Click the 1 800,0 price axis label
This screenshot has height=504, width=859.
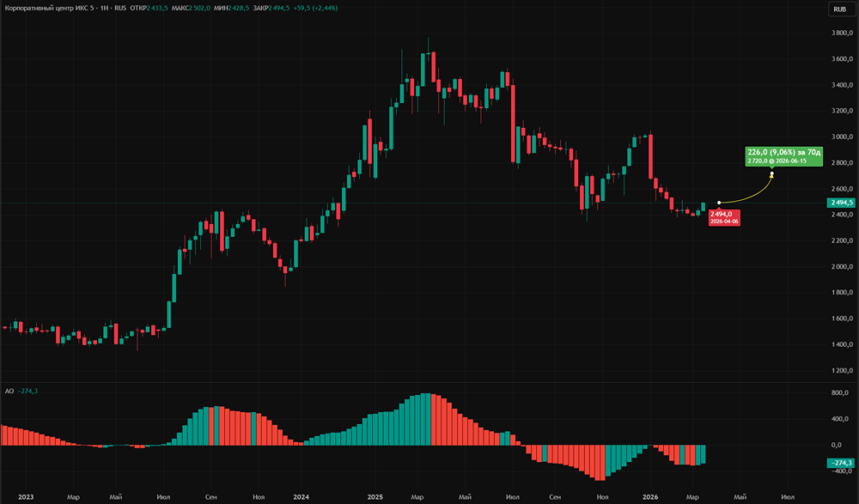point(842,293)
